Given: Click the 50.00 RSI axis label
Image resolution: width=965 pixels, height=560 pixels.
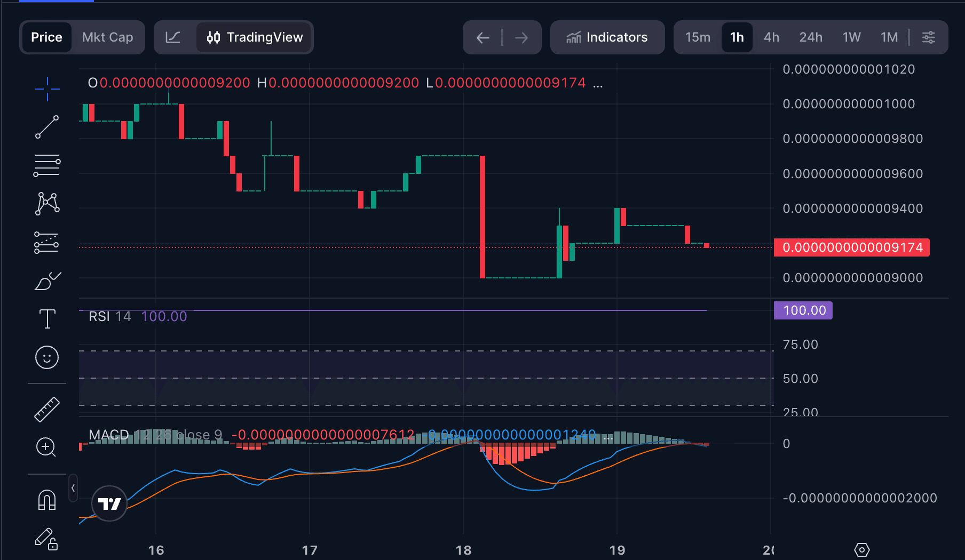Looking at the screenshot, I should 800,379.
